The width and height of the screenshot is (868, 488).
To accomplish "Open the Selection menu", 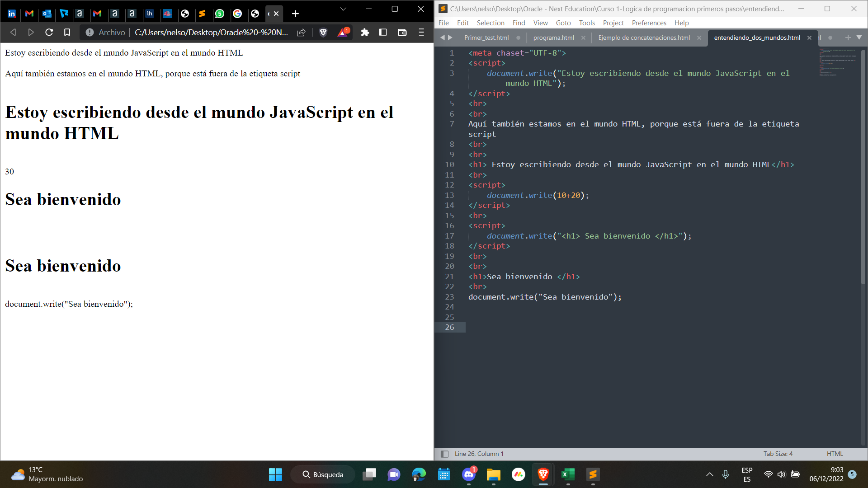I will (491, 23).
